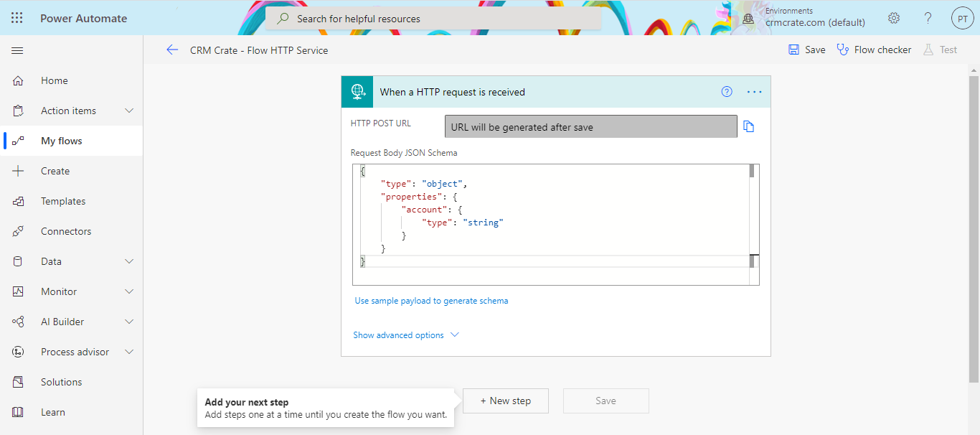The height and width of the screenshot is (435, 980).
Task: Collapse the navigation with hamburger menu
Action: coord(17,50)
